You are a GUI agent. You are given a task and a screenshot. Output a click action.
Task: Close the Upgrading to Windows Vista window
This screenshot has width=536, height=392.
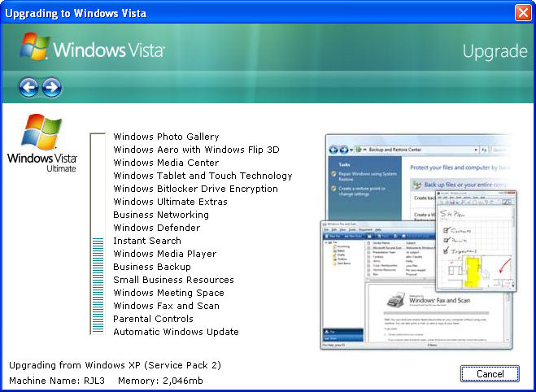[523, 13]
